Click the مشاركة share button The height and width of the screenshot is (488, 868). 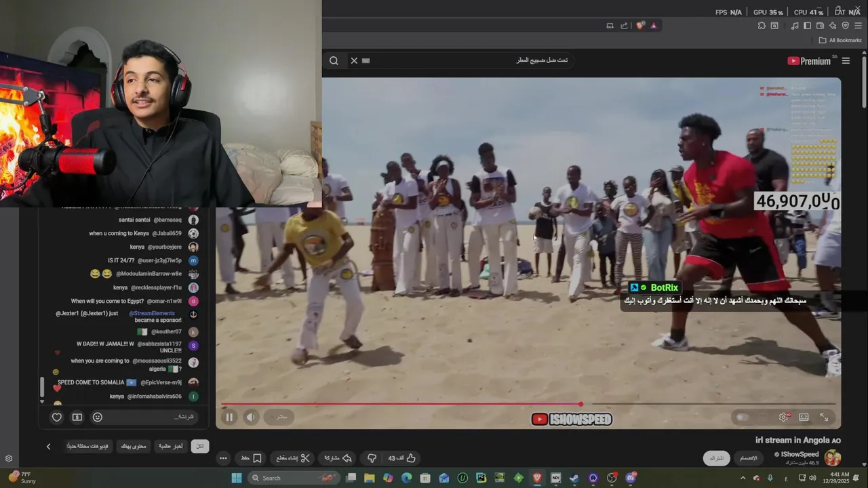click(x=338, y=458)
